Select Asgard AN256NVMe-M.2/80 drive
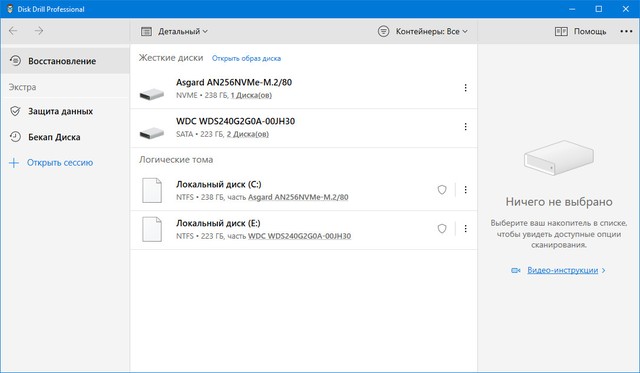The width and height of the screenshot is (640, 373). (303, 88)
